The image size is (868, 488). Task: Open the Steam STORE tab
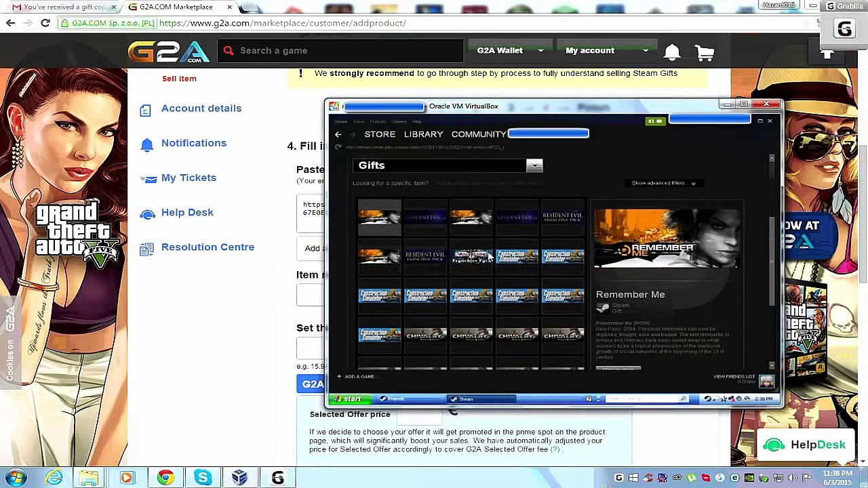(x=380, y=134)
